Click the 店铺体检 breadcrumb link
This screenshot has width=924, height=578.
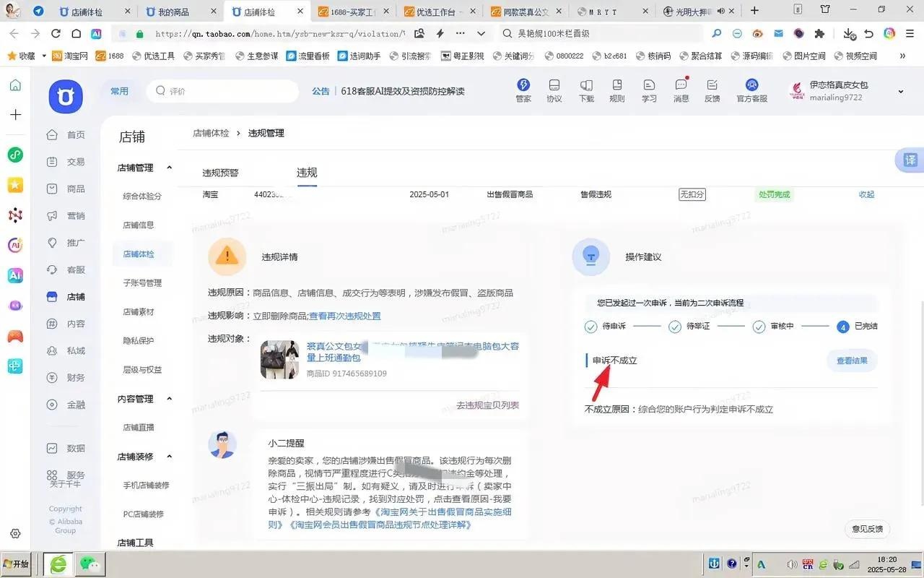pos(211,133)
